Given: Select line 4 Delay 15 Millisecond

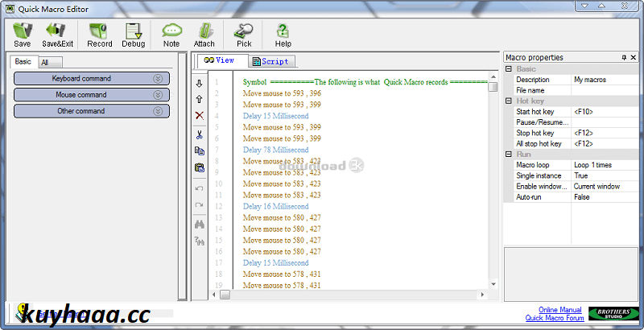Looking at the screenshot, I should pos(276,116).
